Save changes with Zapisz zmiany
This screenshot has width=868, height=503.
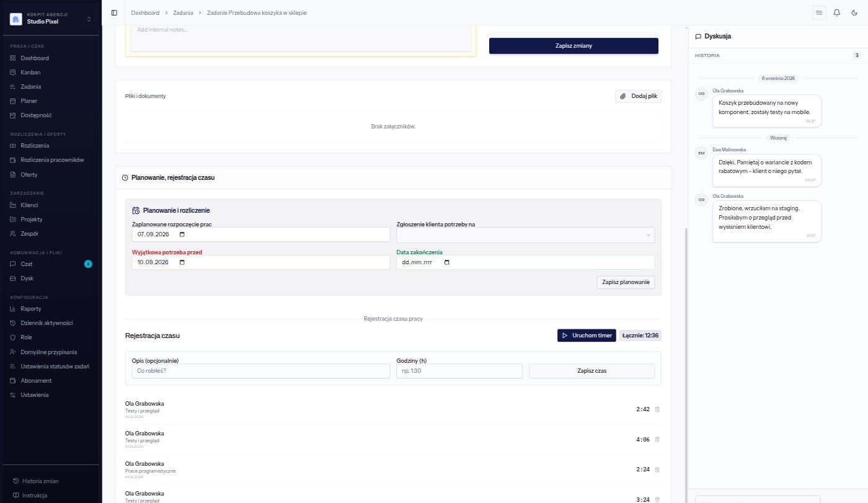[x=573, y=46]
